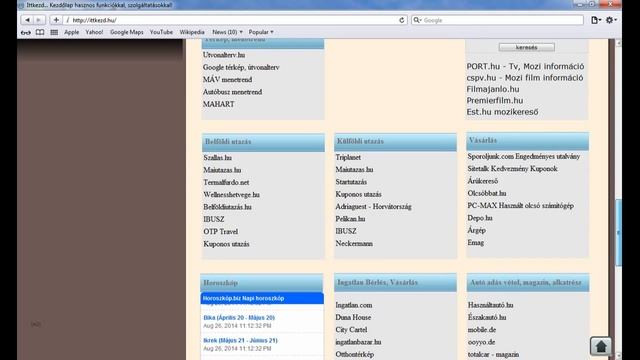The width and height of the screenshot is (640, 360).
Task: Open the page menu icon
Action: (x=596, y=20)
